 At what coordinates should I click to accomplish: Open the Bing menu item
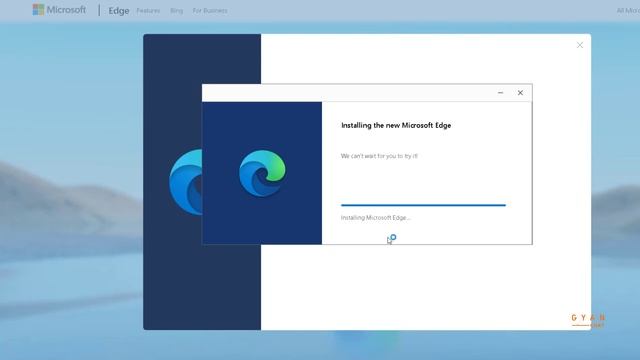(x=176, y=11)
